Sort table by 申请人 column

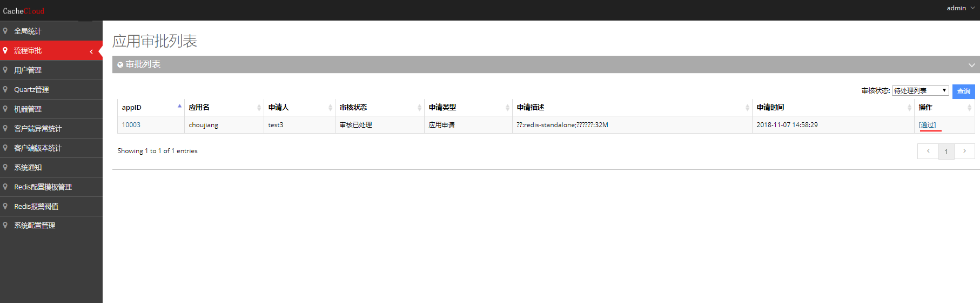tap(299, 107)
